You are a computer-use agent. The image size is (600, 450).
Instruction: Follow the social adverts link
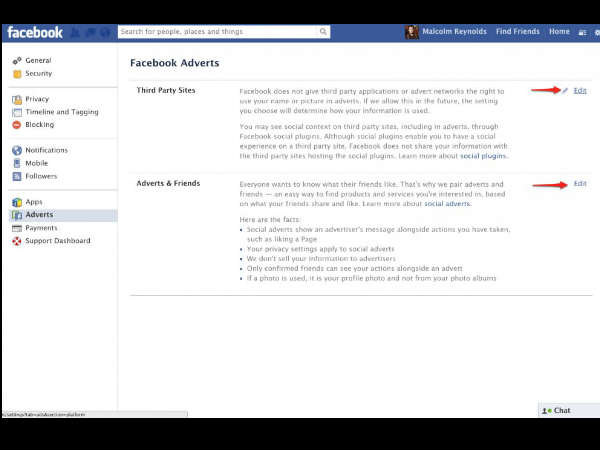click(447, 204)
